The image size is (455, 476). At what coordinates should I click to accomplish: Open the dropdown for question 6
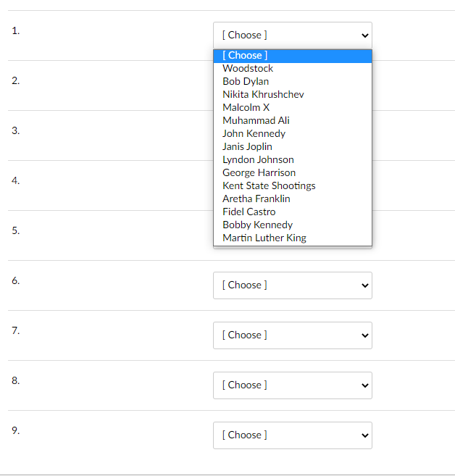coord(292,285)
